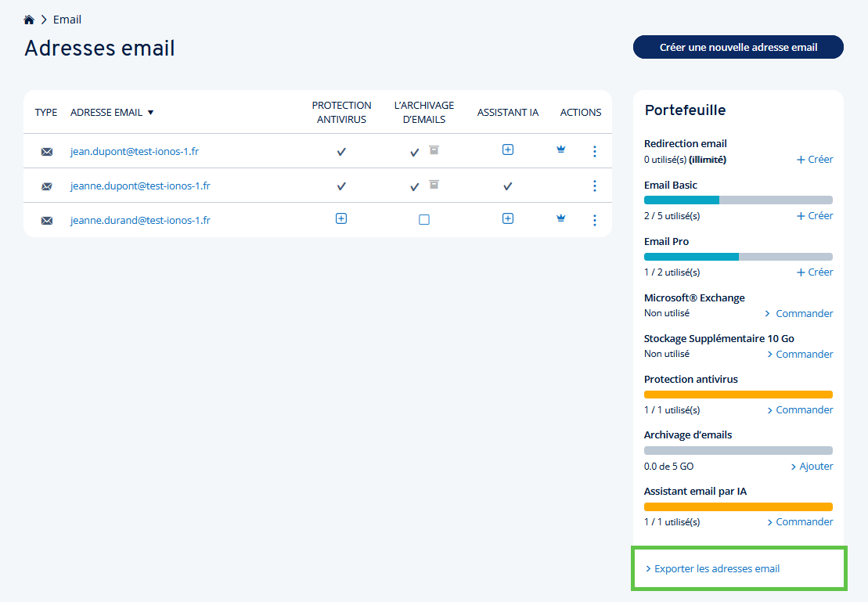Toggle archiving checkmark for jean.dupont
The width and height of the screenshot is (868, 602).
point(415,152)
